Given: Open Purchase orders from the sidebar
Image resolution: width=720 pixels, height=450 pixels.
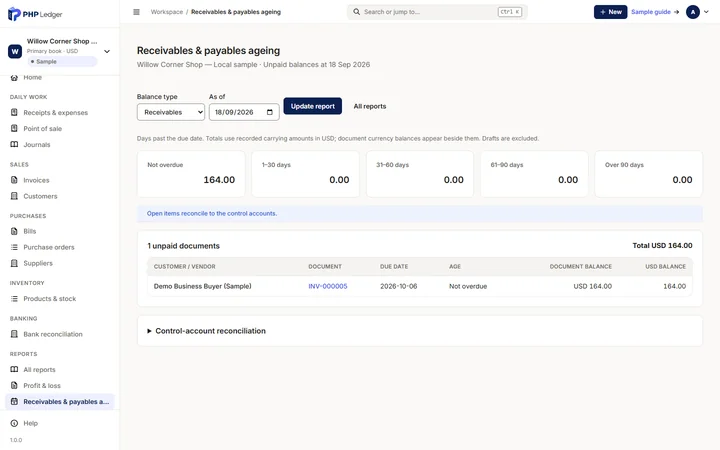Looking at the screenshot, I should (x=49, y=247).
